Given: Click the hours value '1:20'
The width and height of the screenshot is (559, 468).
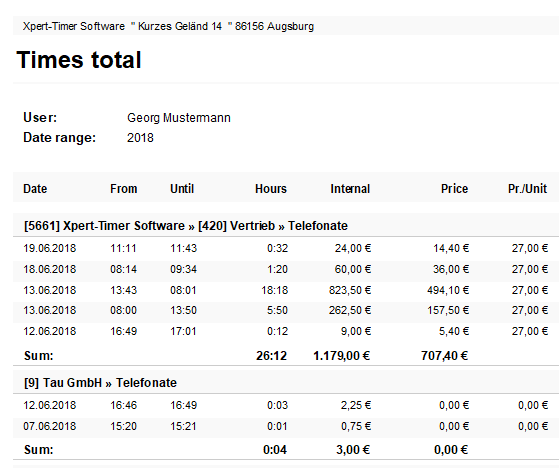Looking at the screenshot, I should coord(277,269).
